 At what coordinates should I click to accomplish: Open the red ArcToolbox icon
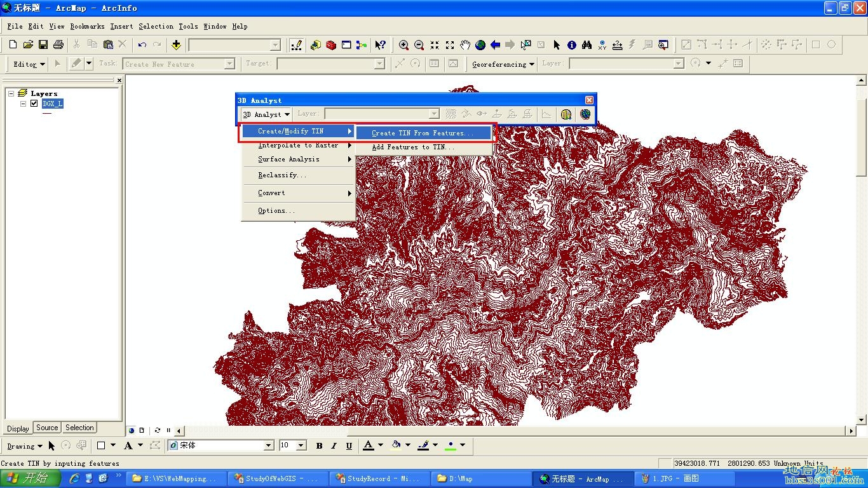tap(331, 44)
